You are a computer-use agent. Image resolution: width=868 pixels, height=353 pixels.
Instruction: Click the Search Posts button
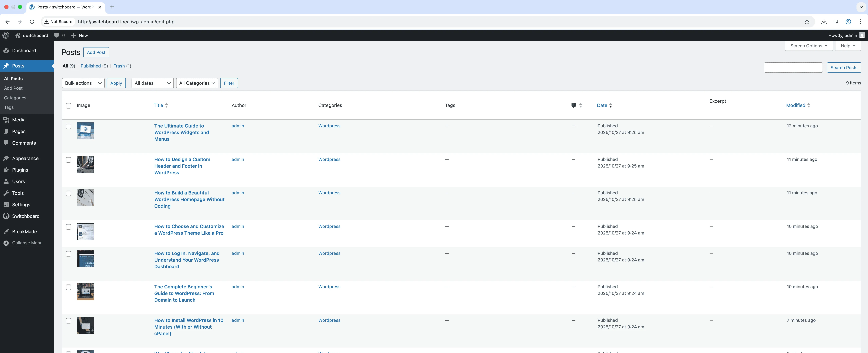(x=844, y=67)
